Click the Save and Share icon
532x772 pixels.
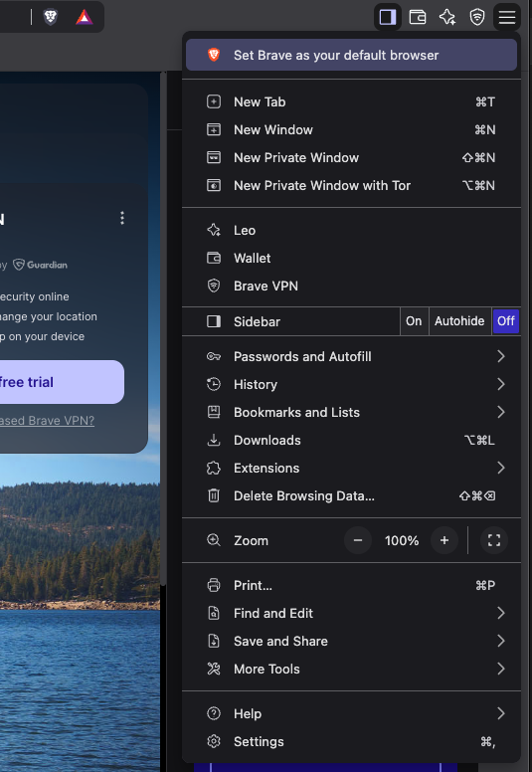[x=214, y=641]
